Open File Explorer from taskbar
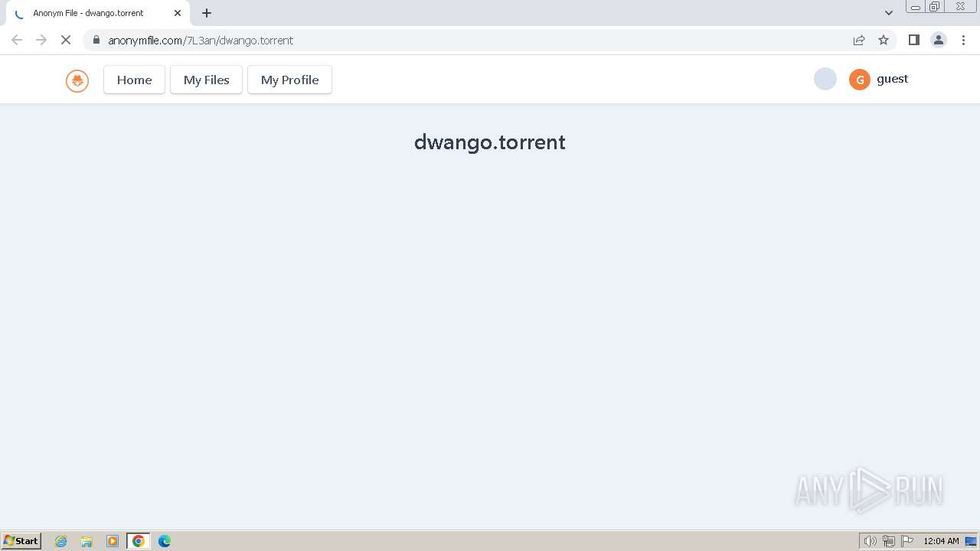This screenshot has width=980, height=551. pos(87,541)
